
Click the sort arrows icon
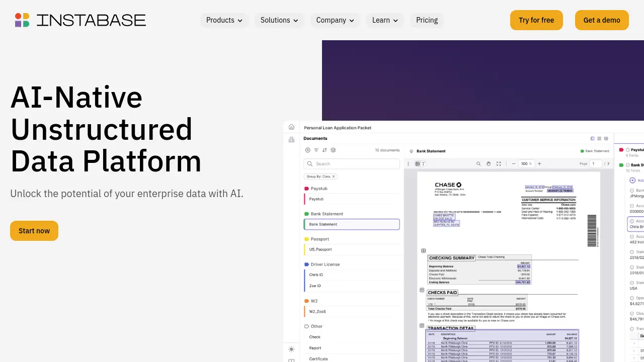pos(325,150)
